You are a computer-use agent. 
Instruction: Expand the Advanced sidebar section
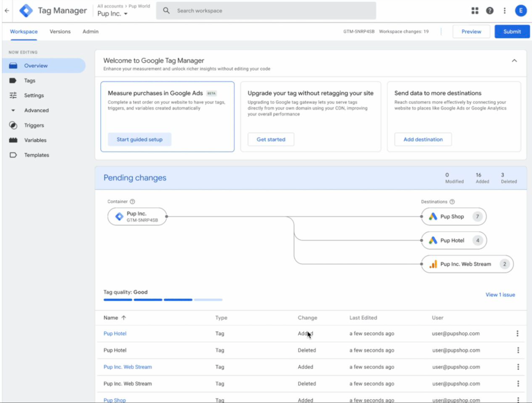pos(13,110)
